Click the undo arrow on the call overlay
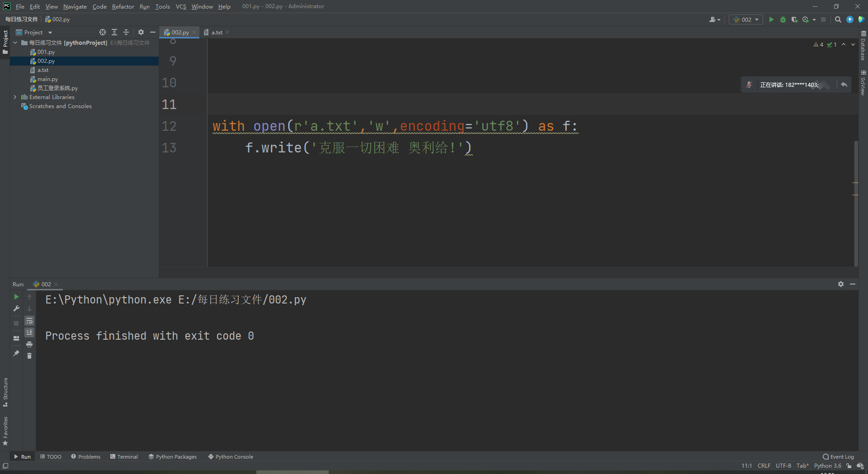868x474 pixels. (844, 85)
